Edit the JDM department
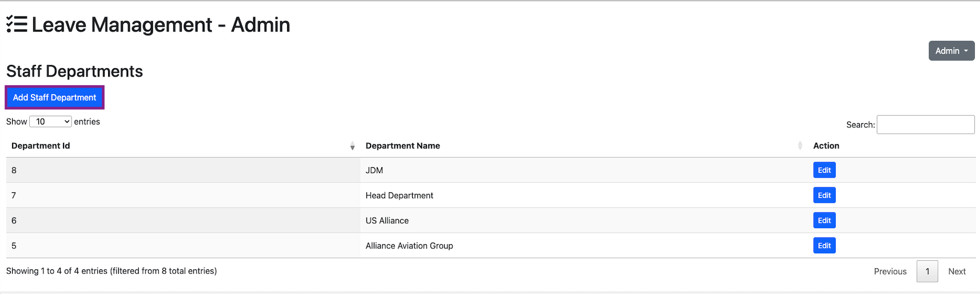 [x=824, y=170]
